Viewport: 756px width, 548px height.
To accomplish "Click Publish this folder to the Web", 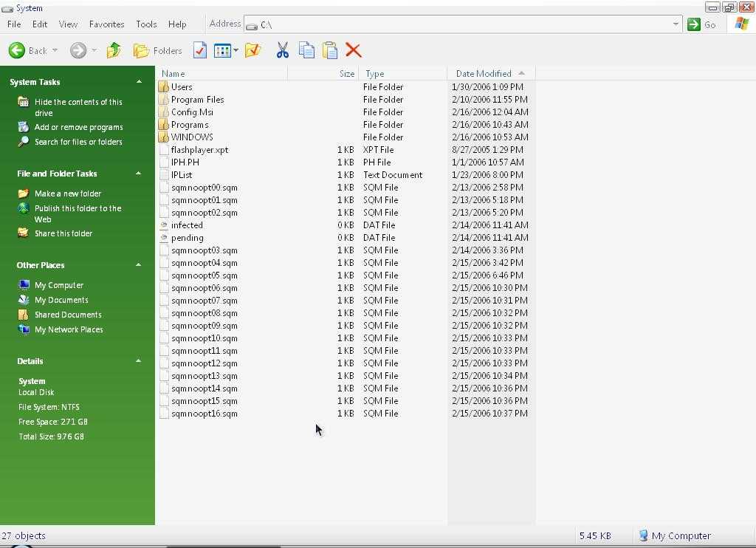I will (78, 213).
